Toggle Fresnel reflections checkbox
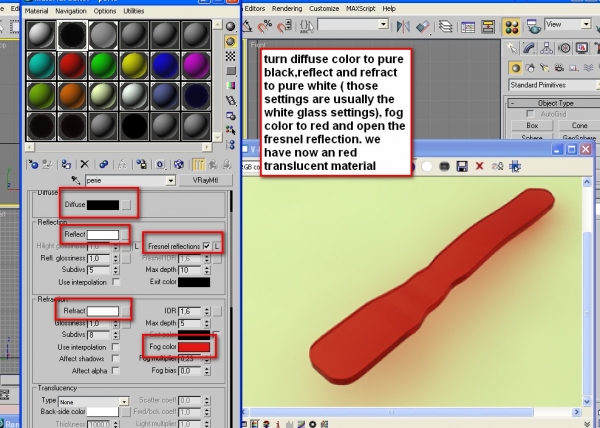 click(207, 246)
